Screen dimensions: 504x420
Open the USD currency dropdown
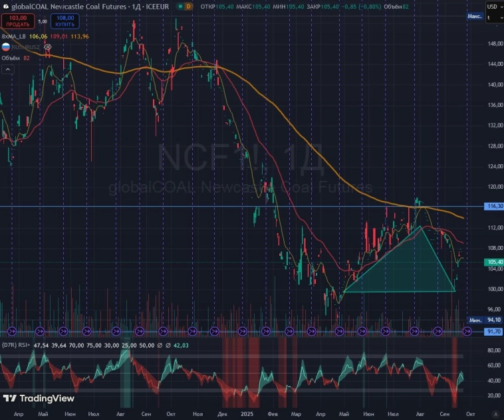(x=494, y=6)
